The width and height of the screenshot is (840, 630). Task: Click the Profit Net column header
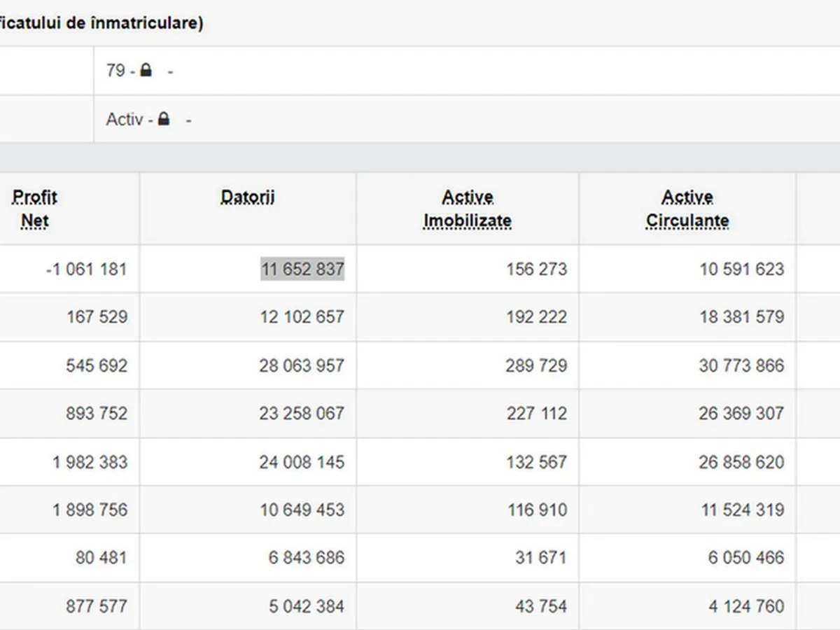point(35,209)
